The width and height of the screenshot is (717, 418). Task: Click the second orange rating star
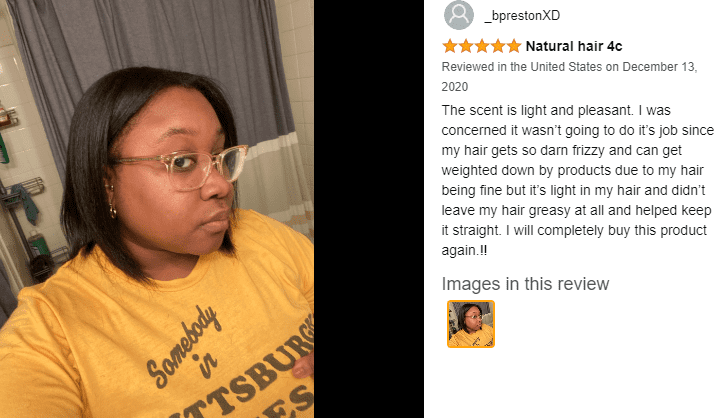466,46
